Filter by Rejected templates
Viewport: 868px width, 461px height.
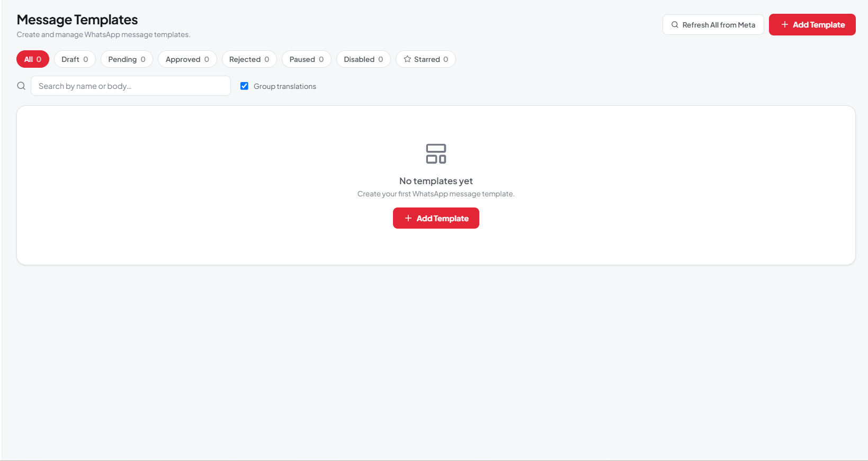click(x=249, y=59)
